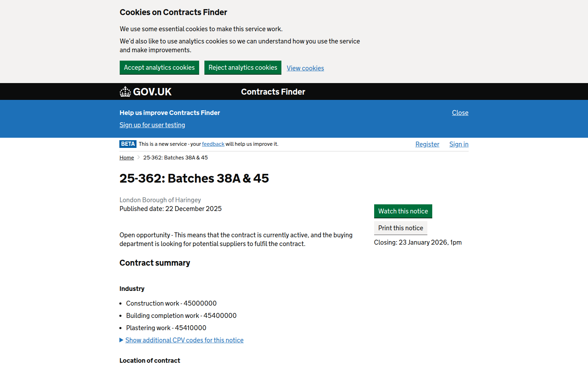The height and width of the screenshot is (368, 588).
Task: Click the breadcrumb chevron separator
Action: (139, 158)
